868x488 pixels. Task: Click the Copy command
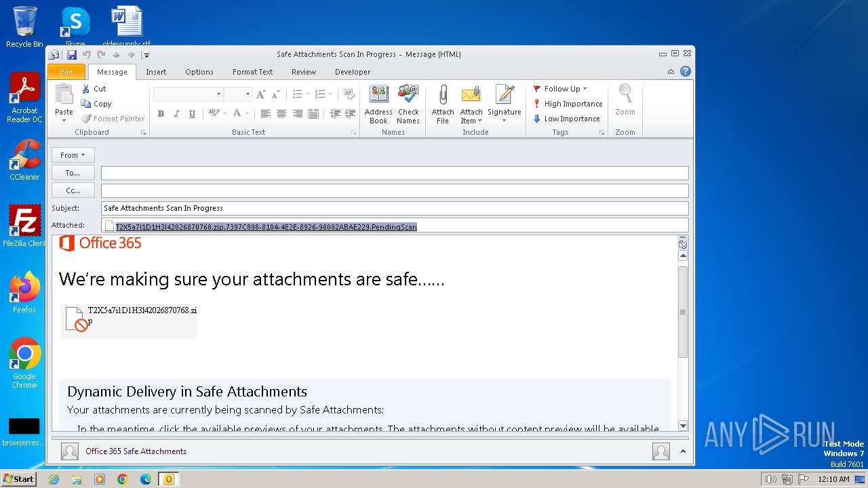click(x=96, y=104)
